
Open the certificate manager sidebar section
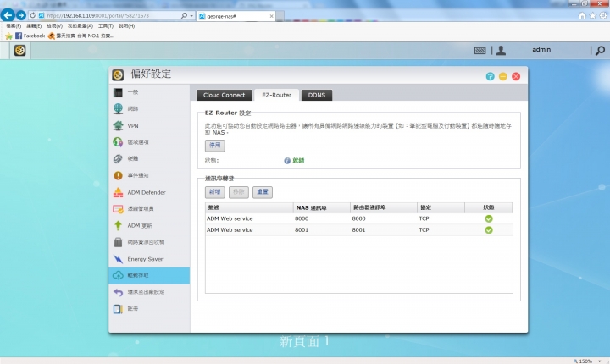point(149,209)
